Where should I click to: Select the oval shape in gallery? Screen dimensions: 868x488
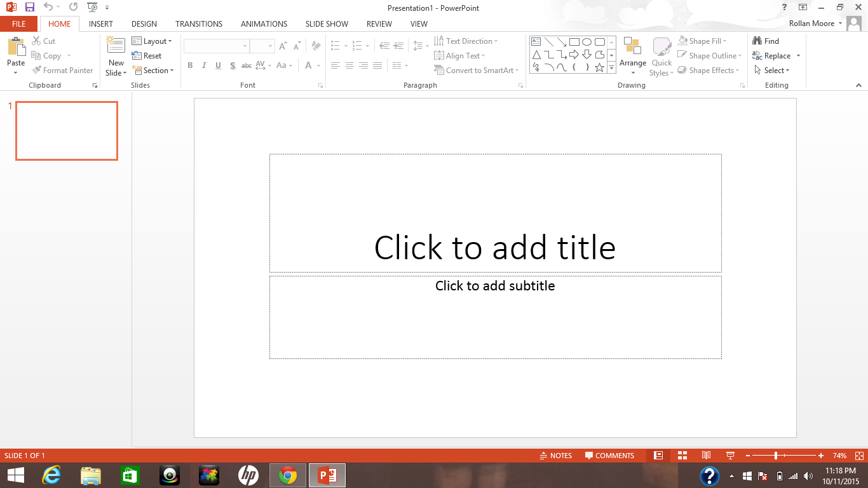(x=587, y=42)
